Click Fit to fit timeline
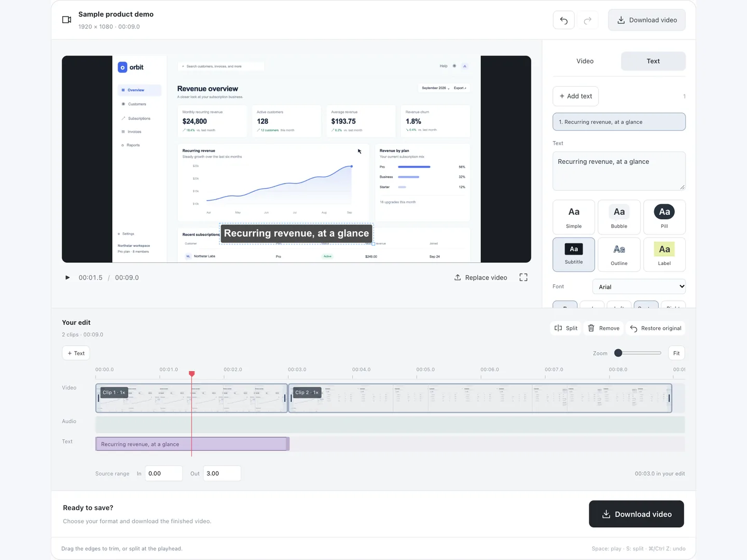747x560 pixels. 676,353
